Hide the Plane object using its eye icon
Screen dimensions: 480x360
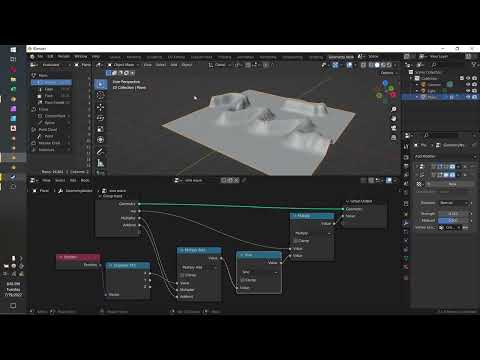[x=468, y=97]
